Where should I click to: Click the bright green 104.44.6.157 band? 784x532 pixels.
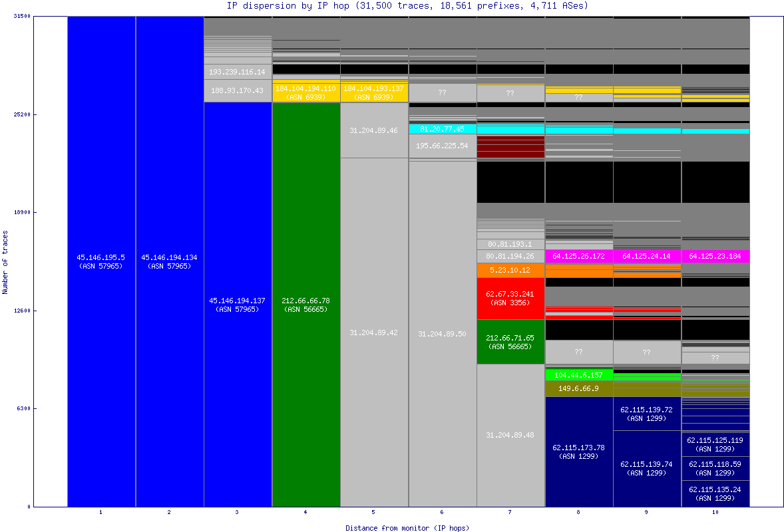578,375
